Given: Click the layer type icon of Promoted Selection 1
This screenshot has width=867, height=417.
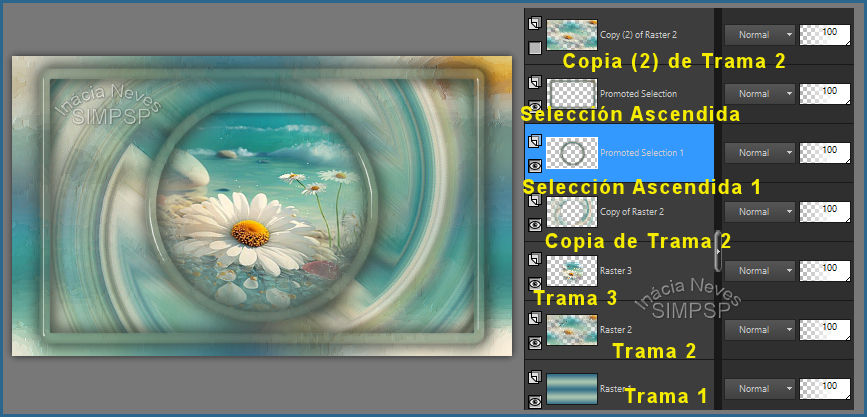Looking at the screenshot, I should click(x=535, y=142).
